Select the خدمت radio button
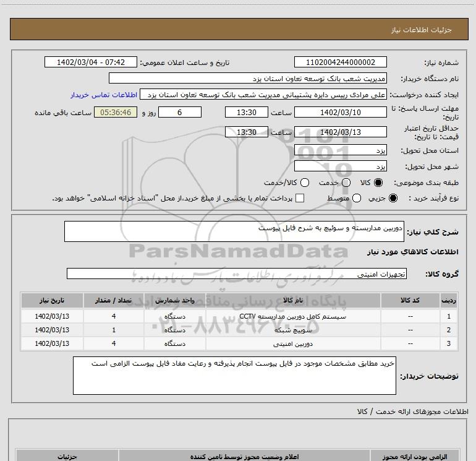 point(346,183)
